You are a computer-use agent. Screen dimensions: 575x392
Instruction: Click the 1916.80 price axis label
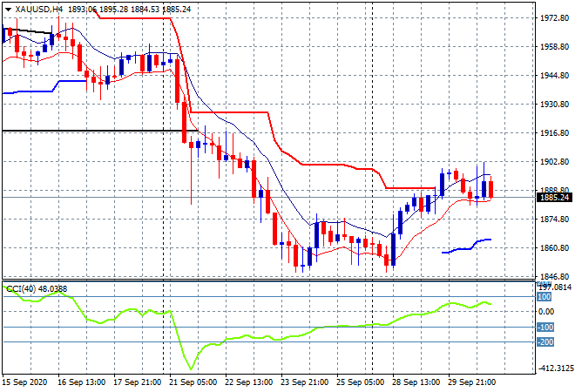554,133
